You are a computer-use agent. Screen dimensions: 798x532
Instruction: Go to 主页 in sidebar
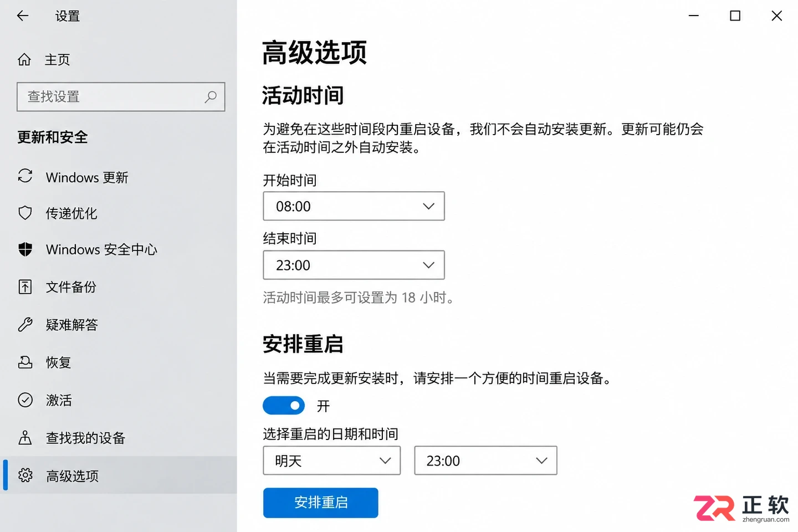click(58, 59)
